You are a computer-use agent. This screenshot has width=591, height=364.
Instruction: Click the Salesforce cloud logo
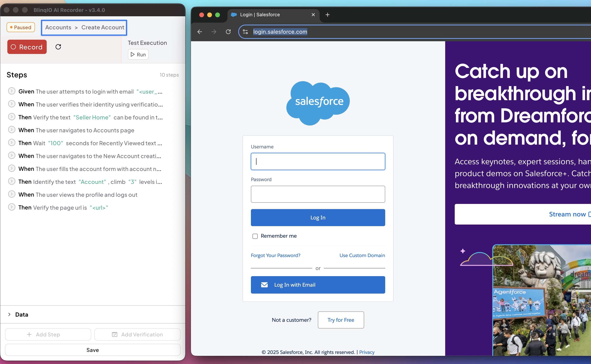[318, 103]
